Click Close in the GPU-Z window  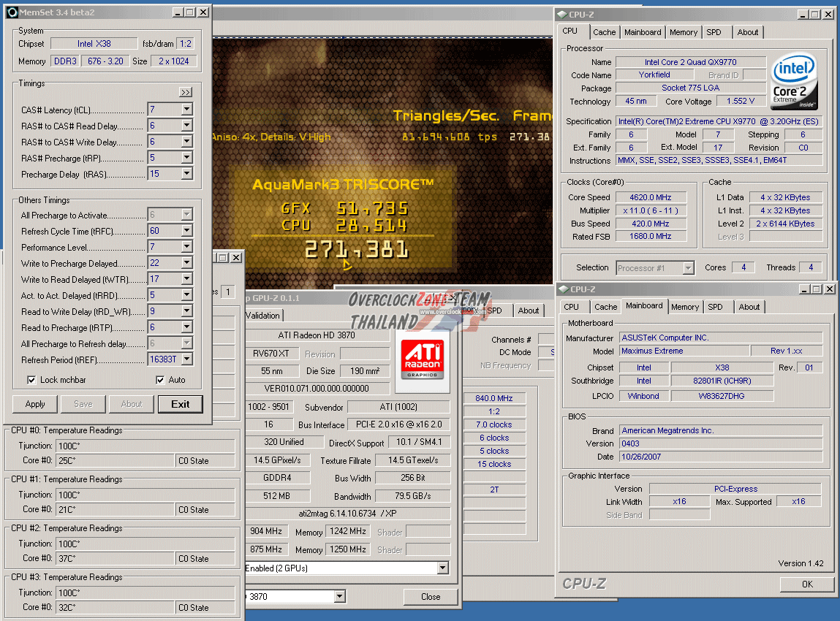(x=431, y=596)
